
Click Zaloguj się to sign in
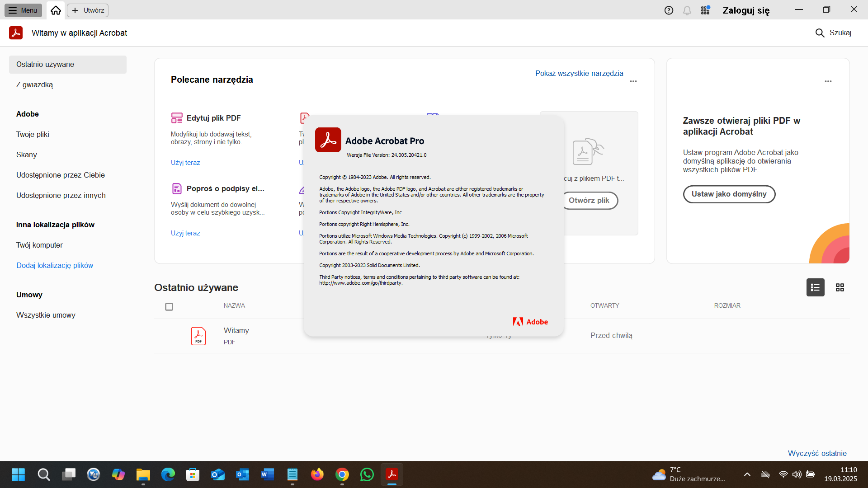(746, 10)
